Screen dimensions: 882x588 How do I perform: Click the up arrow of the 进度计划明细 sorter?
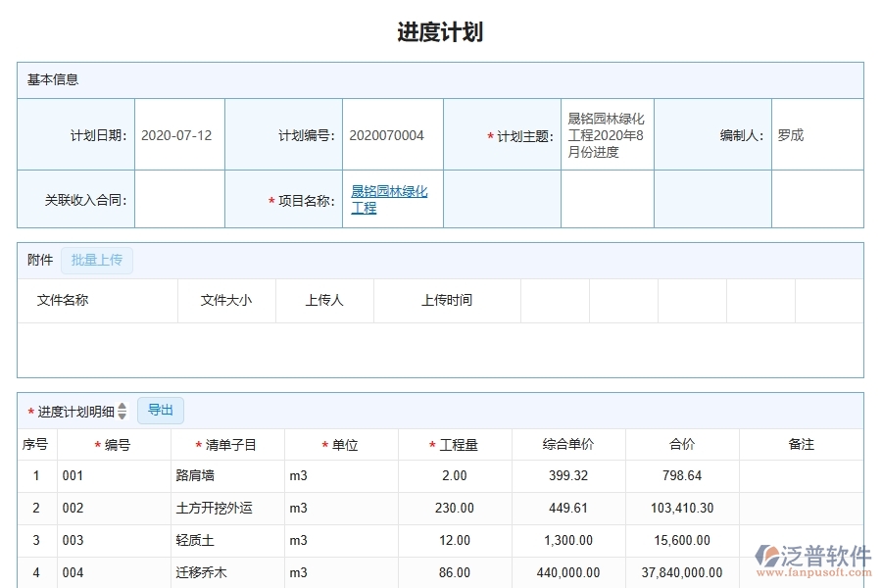[x=121, y=406]
